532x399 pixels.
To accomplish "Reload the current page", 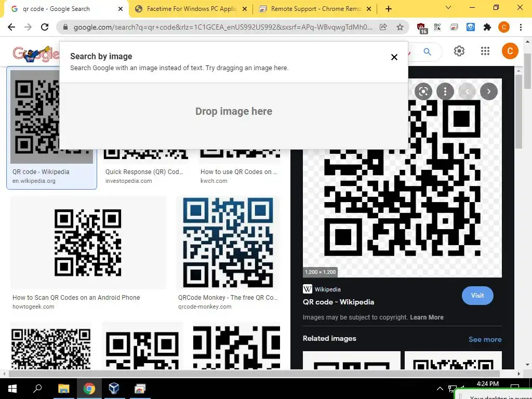I will (x=45, y=27).
